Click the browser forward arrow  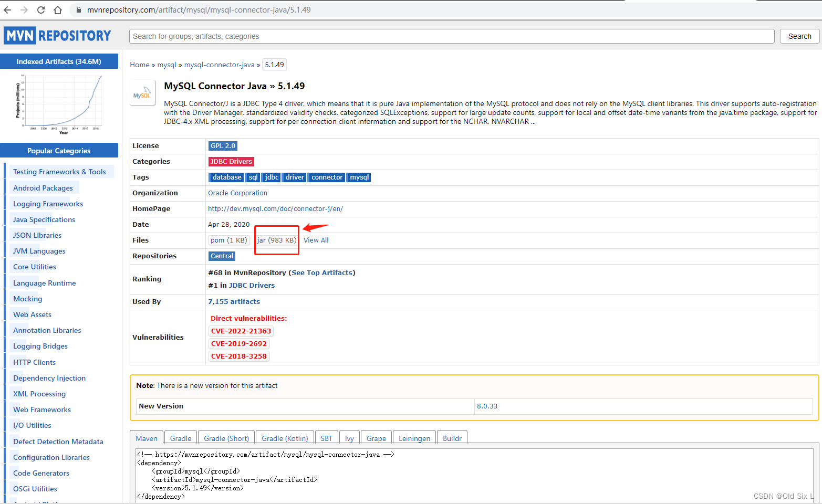click(x=24, y=10)
